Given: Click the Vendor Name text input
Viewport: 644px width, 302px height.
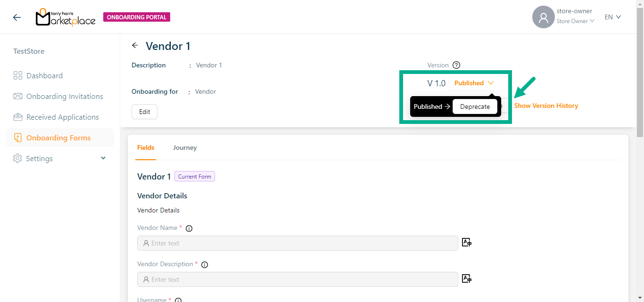Looking at the screenshot, I should [297, 243].
